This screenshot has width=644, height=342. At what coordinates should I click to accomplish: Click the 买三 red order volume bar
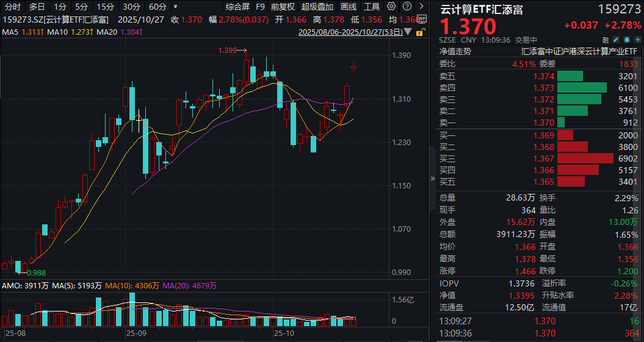(585, 158)
